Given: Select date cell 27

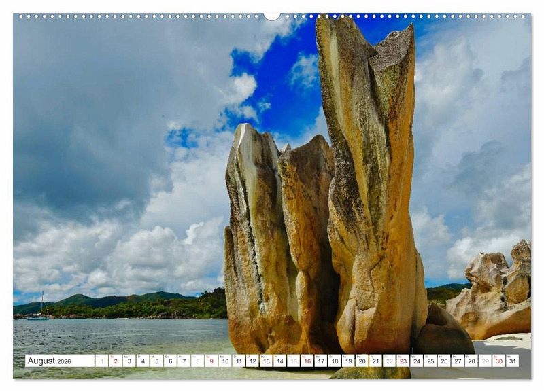Looking at the screenshot, I should click(x=458, y=361).
